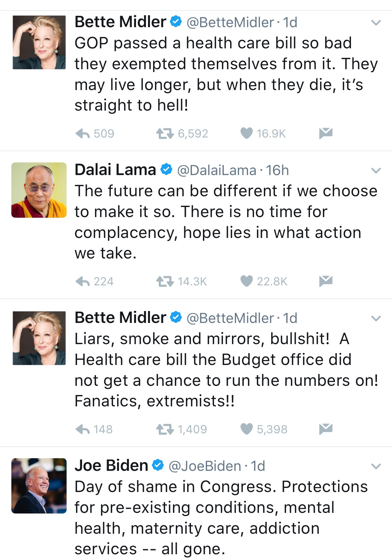Image resolution: width=392 pixels, height=559 pixels.
Task: Reply to the "Liars, smoke and mirrors" tweet
Action: coord(83,429)
